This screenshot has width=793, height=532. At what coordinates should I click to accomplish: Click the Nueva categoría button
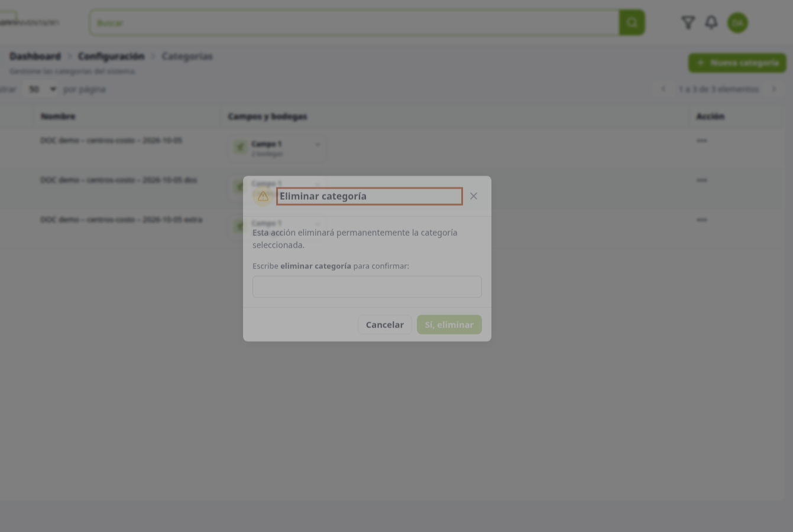tap(737, 63)
